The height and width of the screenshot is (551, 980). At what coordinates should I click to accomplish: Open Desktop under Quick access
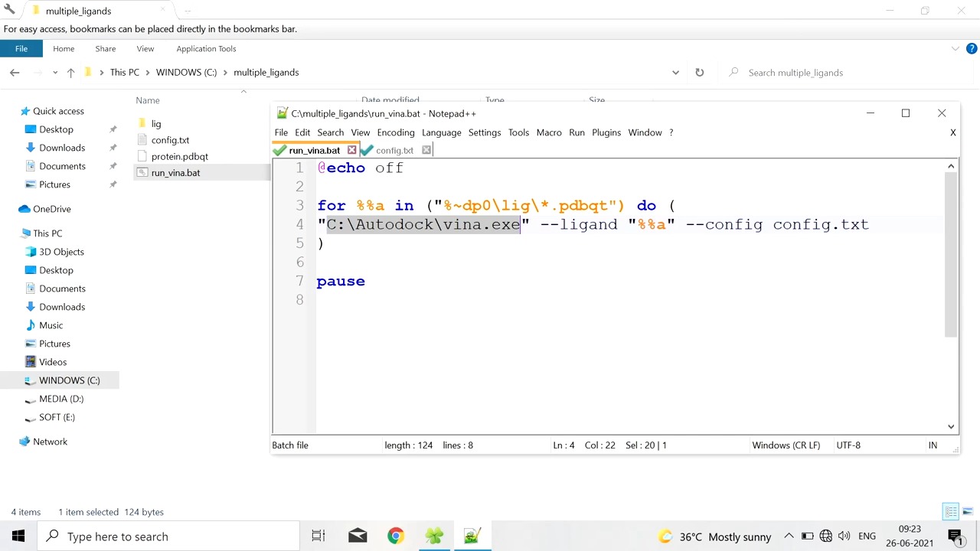[x=56, y=129]
